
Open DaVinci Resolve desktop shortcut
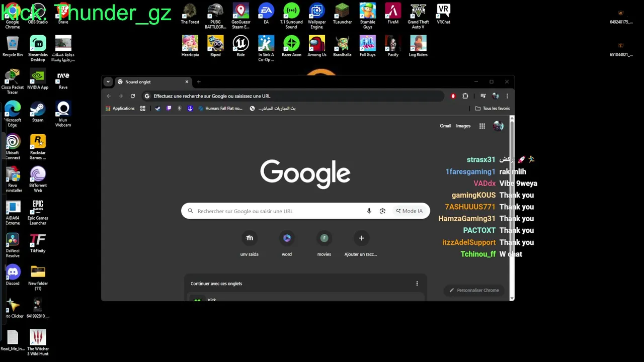[13, 245]
